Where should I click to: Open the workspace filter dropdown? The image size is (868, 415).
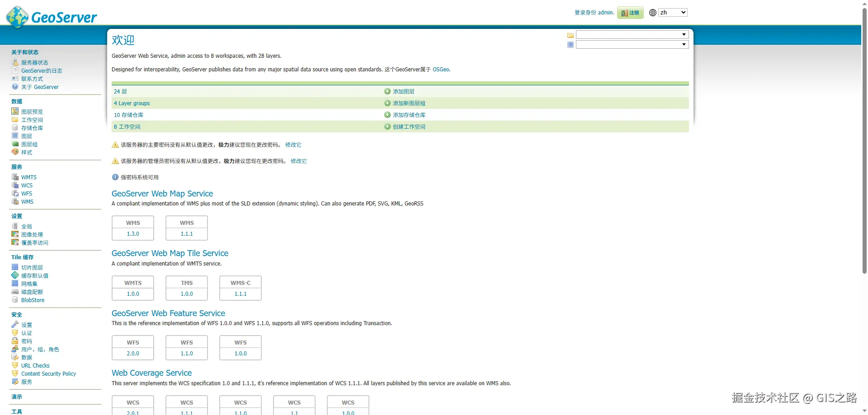click(632, 35)
